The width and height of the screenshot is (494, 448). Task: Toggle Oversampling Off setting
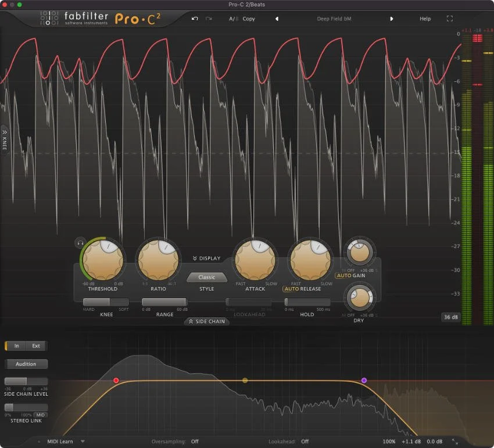point(195,442)
